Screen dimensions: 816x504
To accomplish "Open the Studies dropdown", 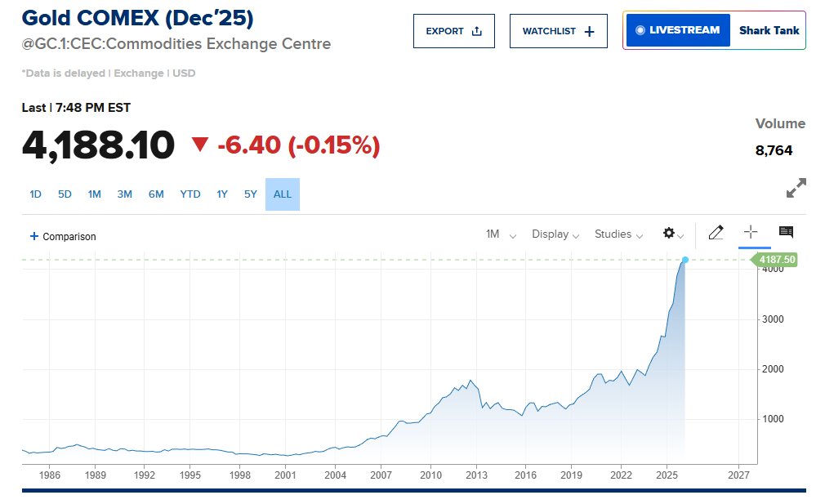I will (618, 234).
